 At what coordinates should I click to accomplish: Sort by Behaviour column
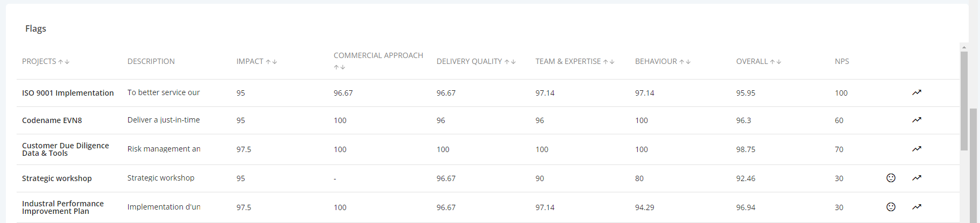point(685,62)
